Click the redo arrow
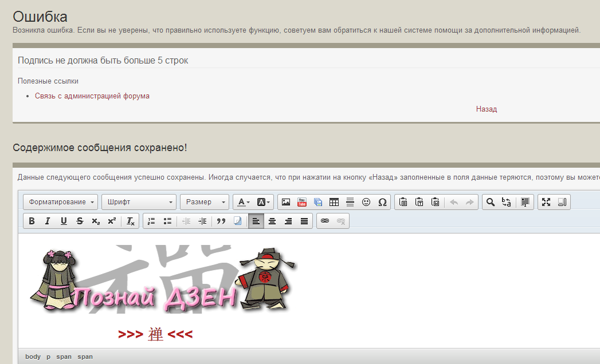 (470, 202)
